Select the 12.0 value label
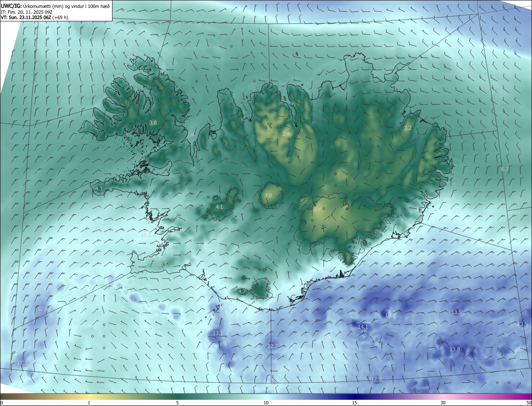The height and width of the screenshot is (406, 532). click(42, 309)
